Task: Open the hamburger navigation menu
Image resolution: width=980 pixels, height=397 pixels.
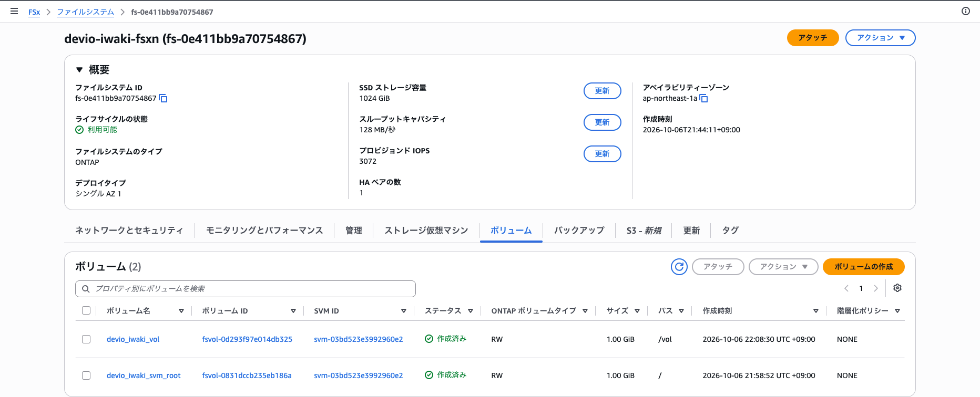Action: click(14, 11)
